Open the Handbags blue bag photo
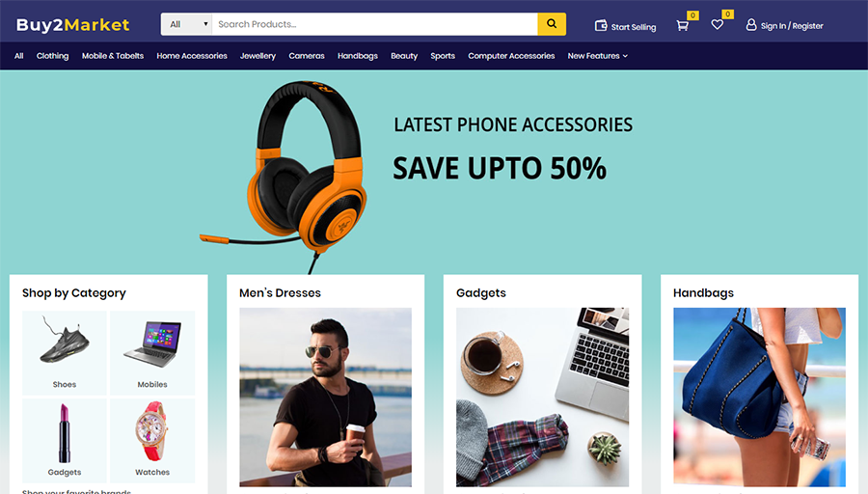The width and height of the screenshot is (868, 494). point(760,398)
